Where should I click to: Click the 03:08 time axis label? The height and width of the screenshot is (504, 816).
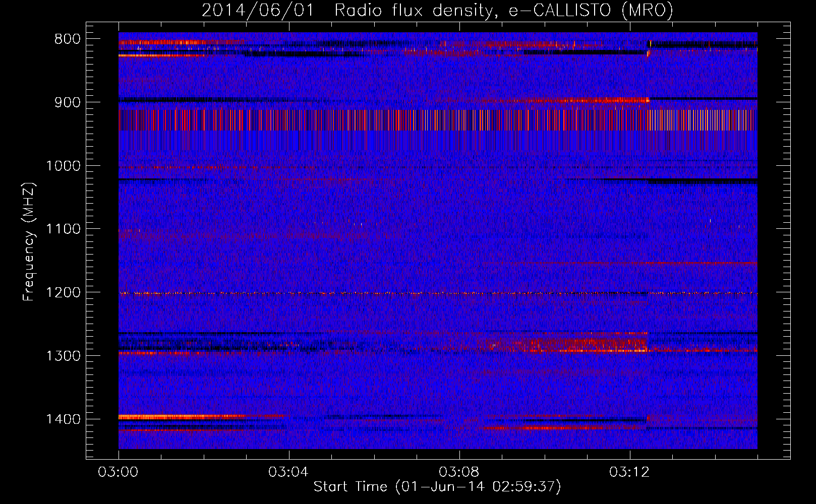(459, 472)
